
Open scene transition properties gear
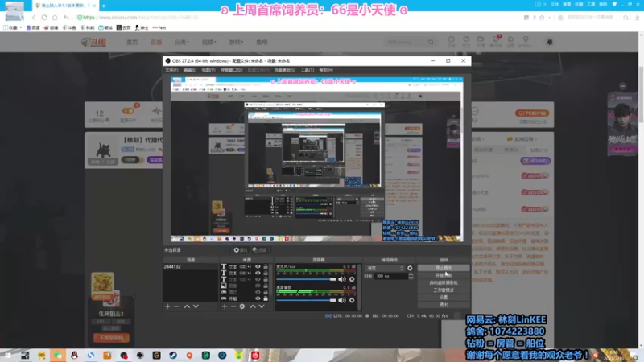pyautogui.click(x=410, y=268)
